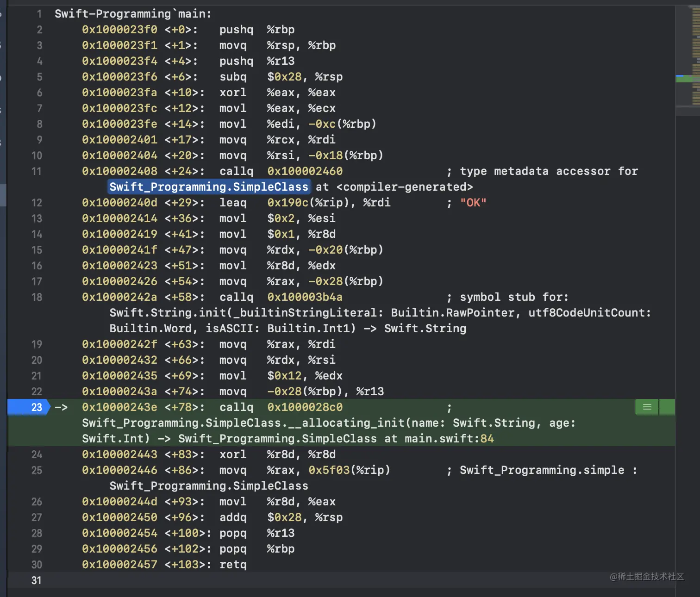700x597 pixels.
Task: Click the subq instruction on line 5
Action: point(233,77)
